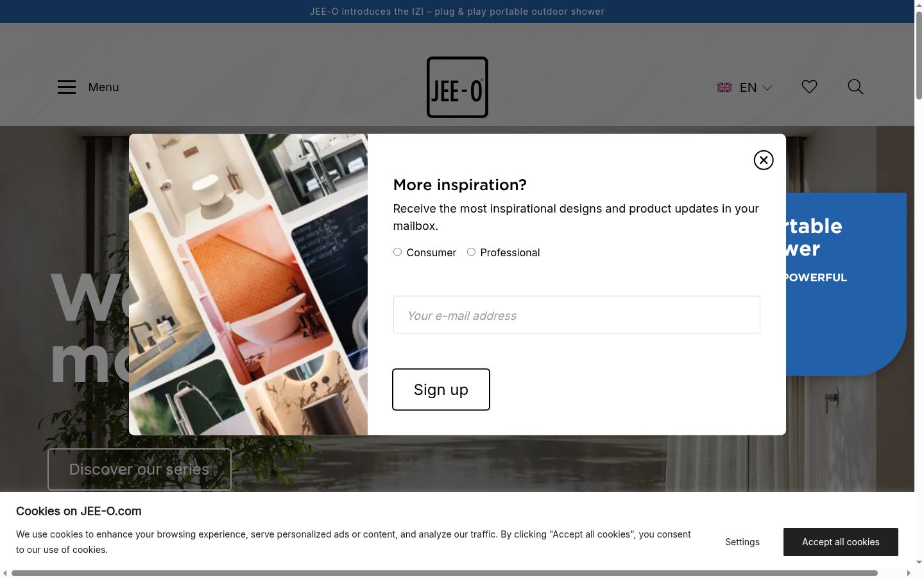Screen dimensions: 924x578
Task: Click Discover our series button
Action: pos(139,469)
